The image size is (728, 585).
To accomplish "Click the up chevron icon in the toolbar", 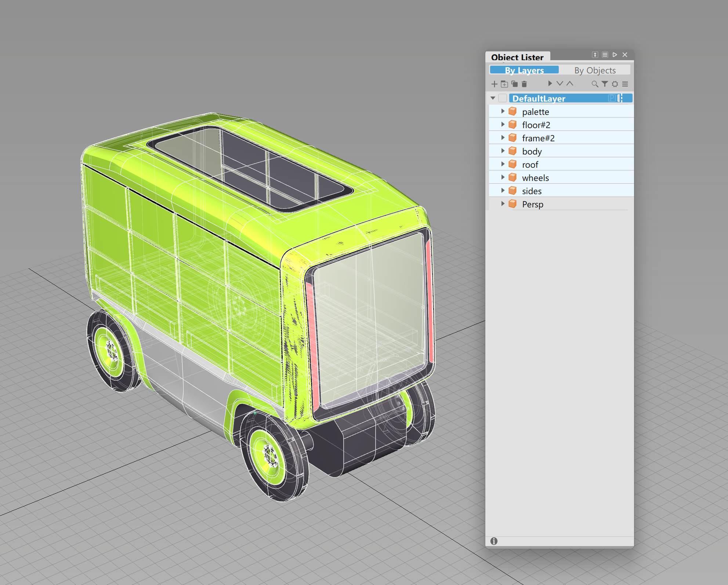I will point(570,84).
